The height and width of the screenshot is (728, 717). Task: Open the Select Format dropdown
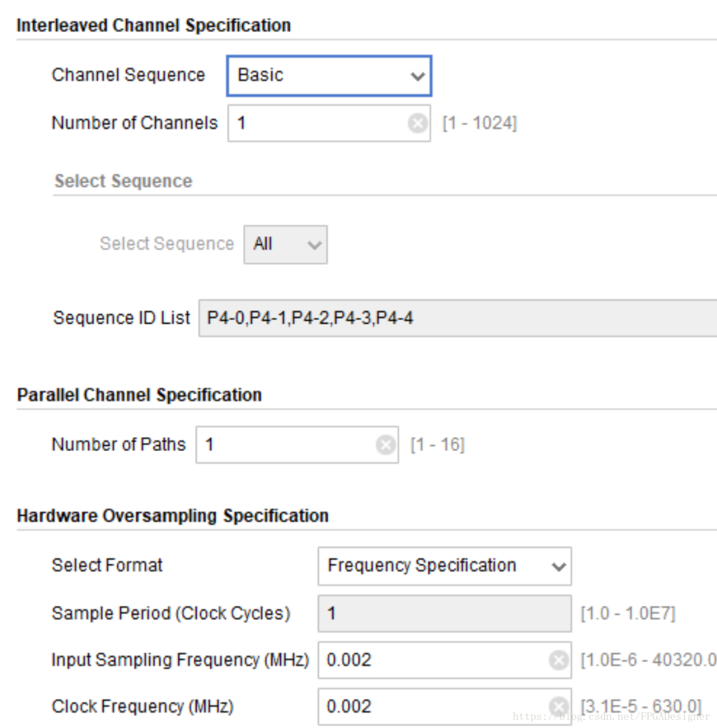coord(444,566)
